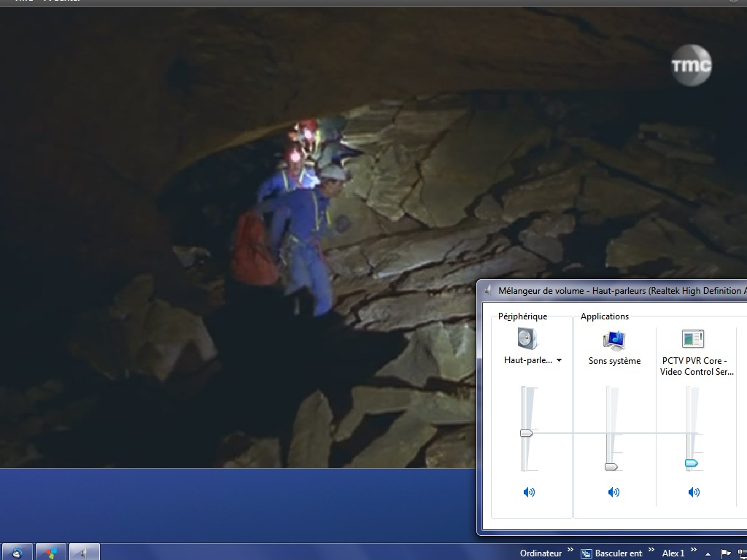Click the PCTV PVR Core volume slider handle
Screen dimensions: 747x560
692,463
